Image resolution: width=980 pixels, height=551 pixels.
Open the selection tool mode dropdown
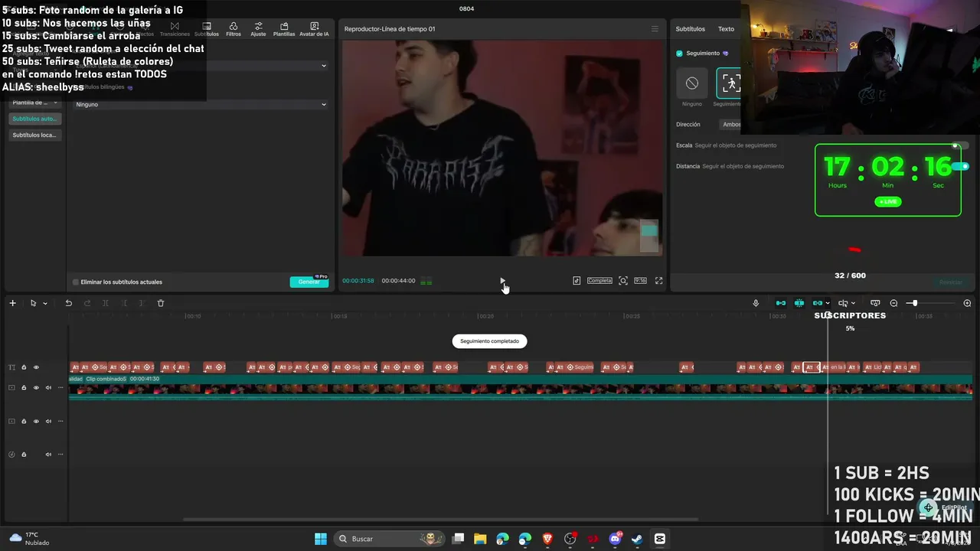coord(45,303)
